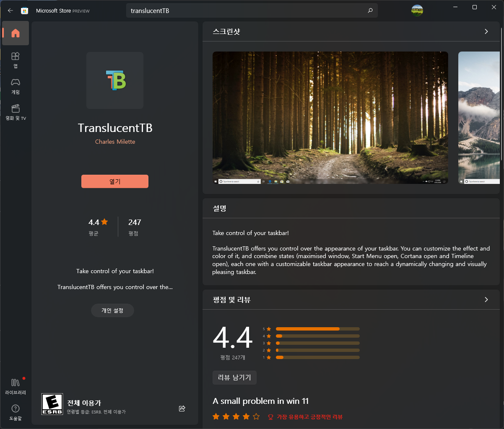Viewport: 504px width, 429px height.
Task: Click the large 4.4 rating number
Action: [233, 338]
